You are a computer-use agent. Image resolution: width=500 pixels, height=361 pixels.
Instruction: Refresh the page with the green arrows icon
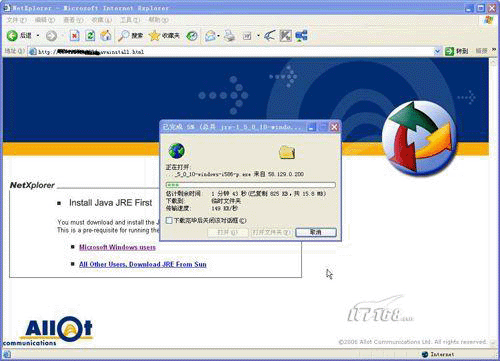tap(90, 35)
